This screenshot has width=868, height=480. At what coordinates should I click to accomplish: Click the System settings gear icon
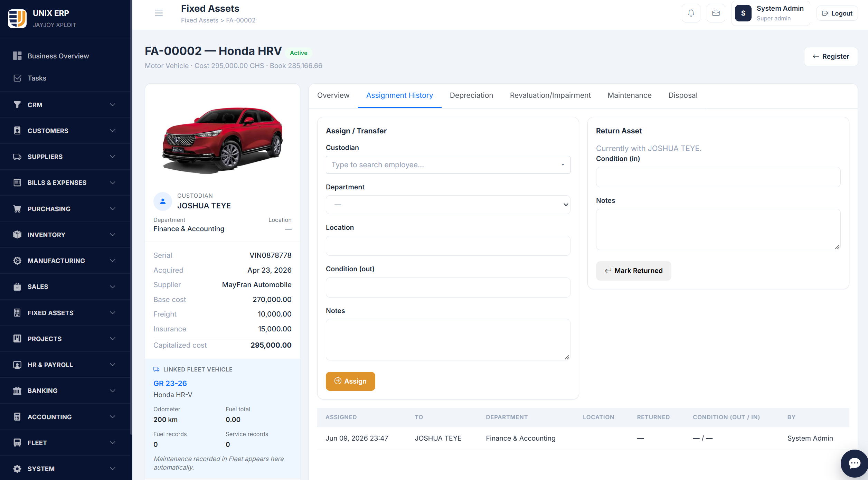pos(17,469)
